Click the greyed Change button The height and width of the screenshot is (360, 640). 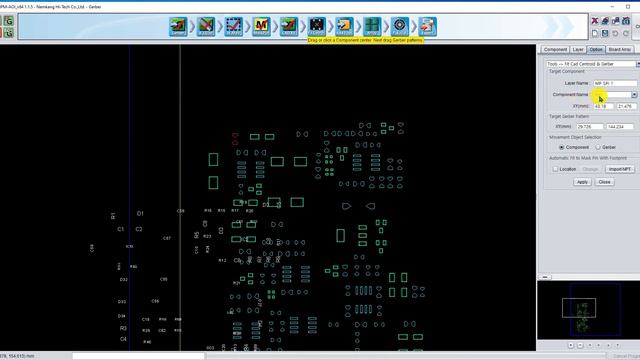coord(590,169)
